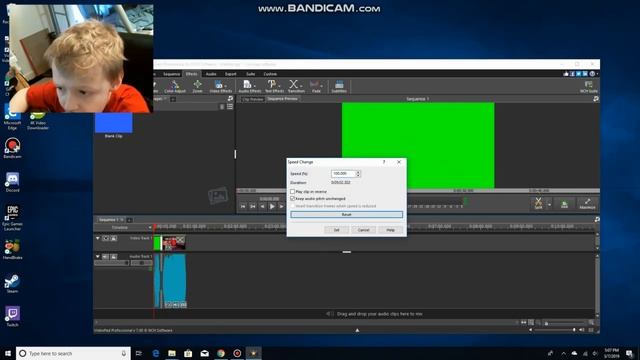Open Steam desktop icon
The image size is (640, 360).
pos(12,283)
